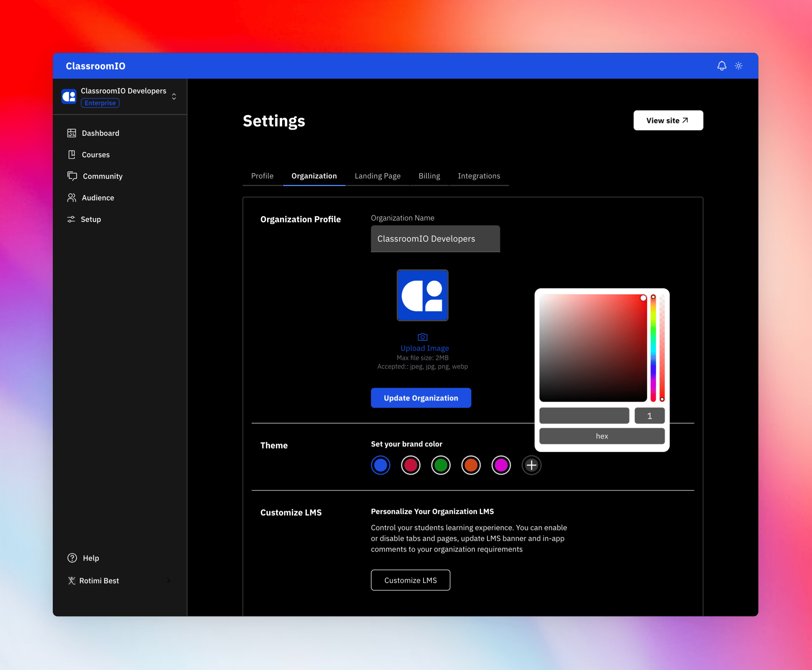Viewport: 812px width, 670px height.
Task: Click Customize LMS button
Action: point(410,580)
